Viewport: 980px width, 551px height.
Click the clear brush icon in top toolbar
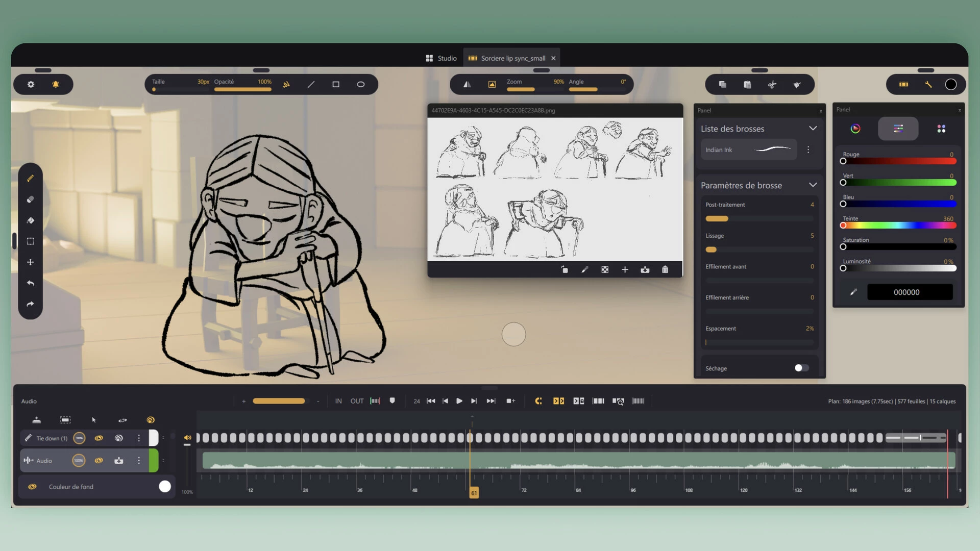click(x=797, y=84)
